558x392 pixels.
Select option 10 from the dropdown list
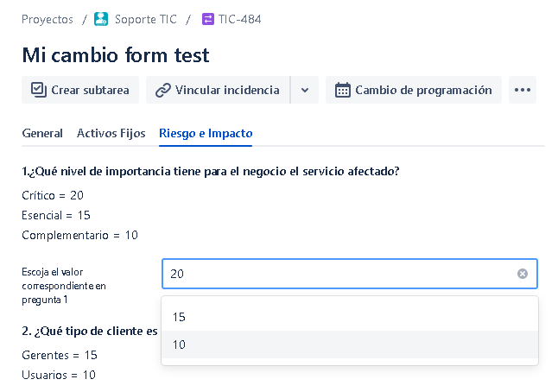click(x=350, y=345)
